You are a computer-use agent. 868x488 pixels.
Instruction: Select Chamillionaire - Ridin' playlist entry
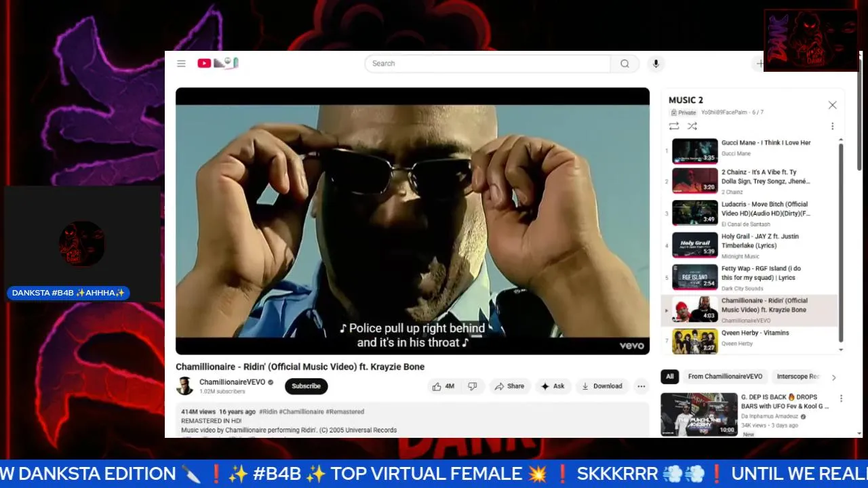749,310
